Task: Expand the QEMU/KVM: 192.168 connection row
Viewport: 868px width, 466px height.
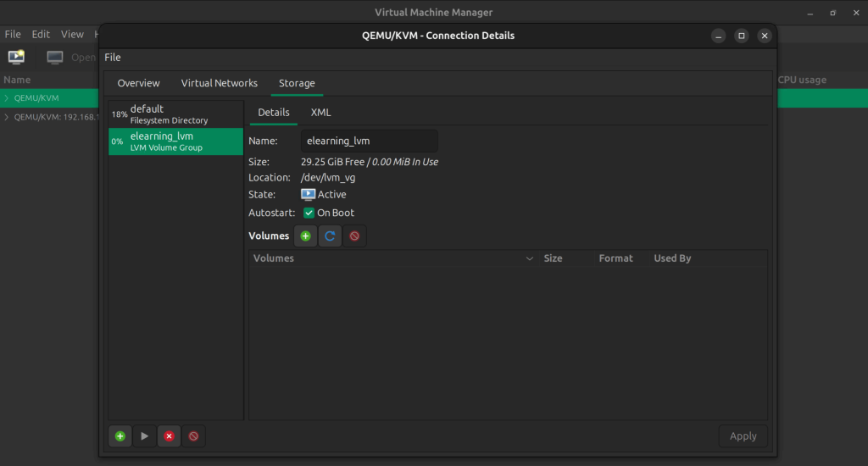Action: [x=7, y=117]
